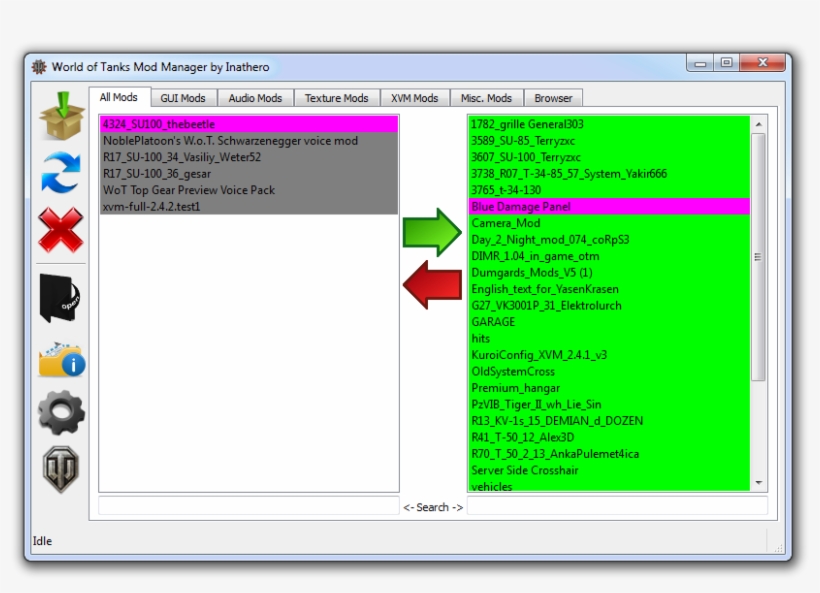Select R13_KV-1s_15_DEMIAN_d_DOZEN entry
Viewport: 820px width, 593px height.
point(609,420)
